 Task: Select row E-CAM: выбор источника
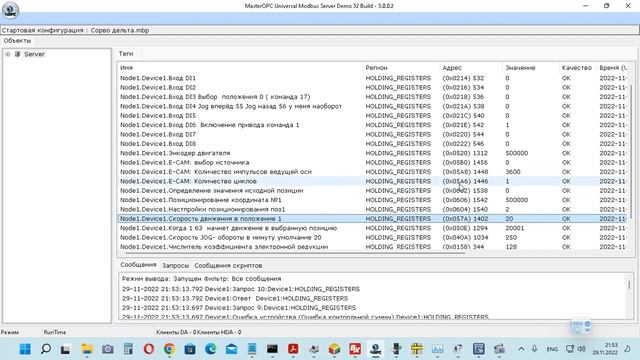pos(373,162)
